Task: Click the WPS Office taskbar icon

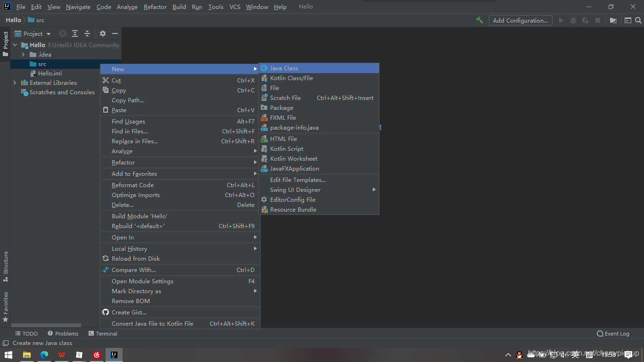Action: [x=62, y=355]
